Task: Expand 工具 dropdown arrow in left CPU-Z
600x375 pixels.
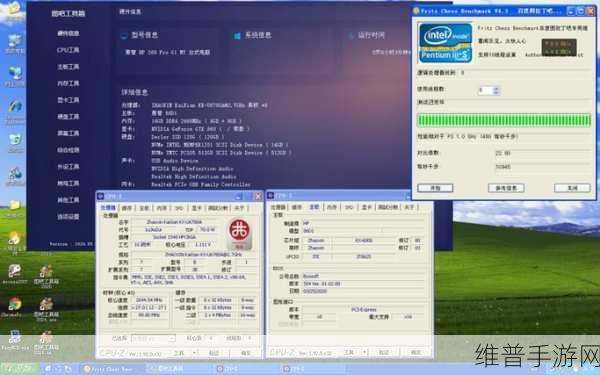Action: pos(194,352)
